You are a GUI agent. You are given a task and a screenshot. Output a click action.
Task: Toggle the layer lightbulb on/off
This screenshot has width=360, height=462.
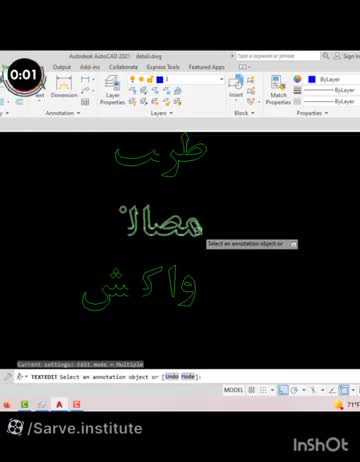point(133,79)
